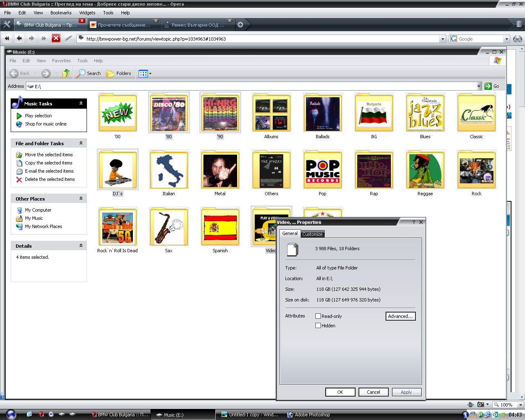Viewport: 525px width, 420px height.
Task: Collapse the File and Folder Tasks panel
Action: [81, 143]
